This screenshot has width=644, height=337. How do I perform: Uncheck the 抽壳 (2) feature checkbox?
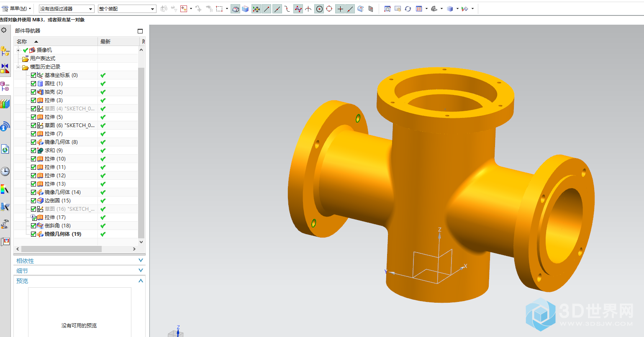(x=33, y=92)
